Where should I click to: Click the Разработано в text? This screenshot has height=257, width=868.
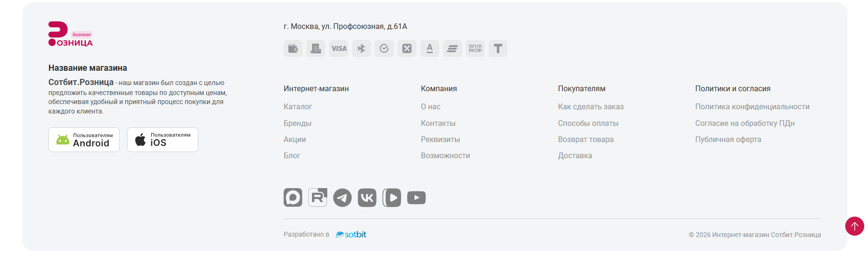pyautogui.click(x=306, y=234)
